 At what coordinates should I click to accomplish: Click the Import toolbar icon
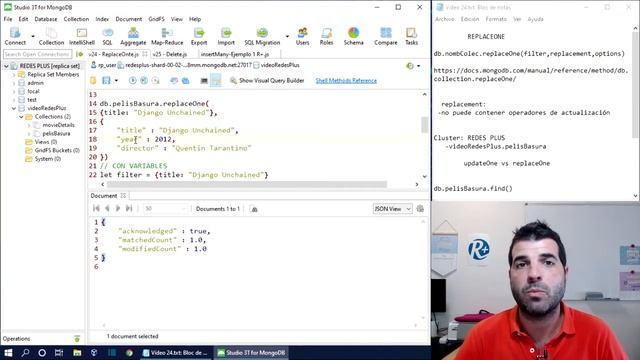[226, 36]
